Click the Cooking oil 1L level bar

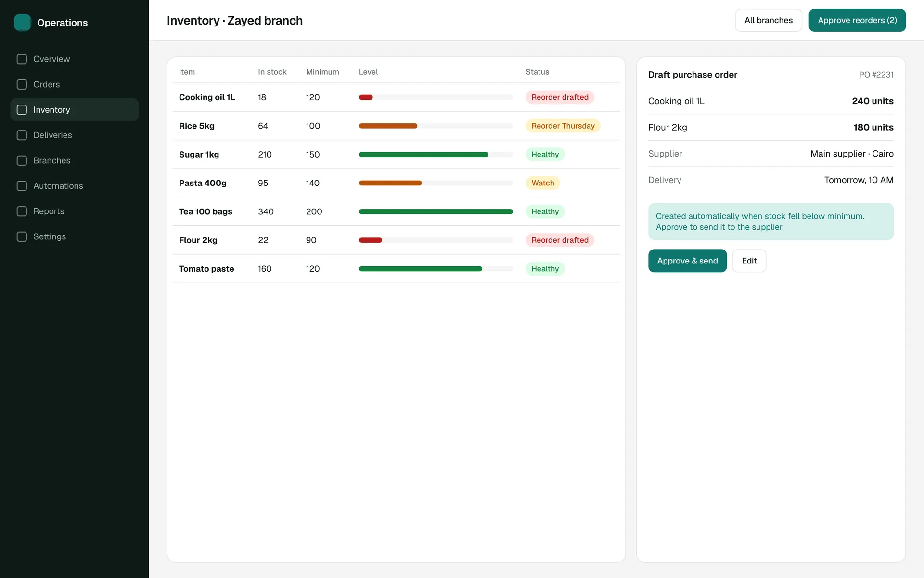point(436,97)
